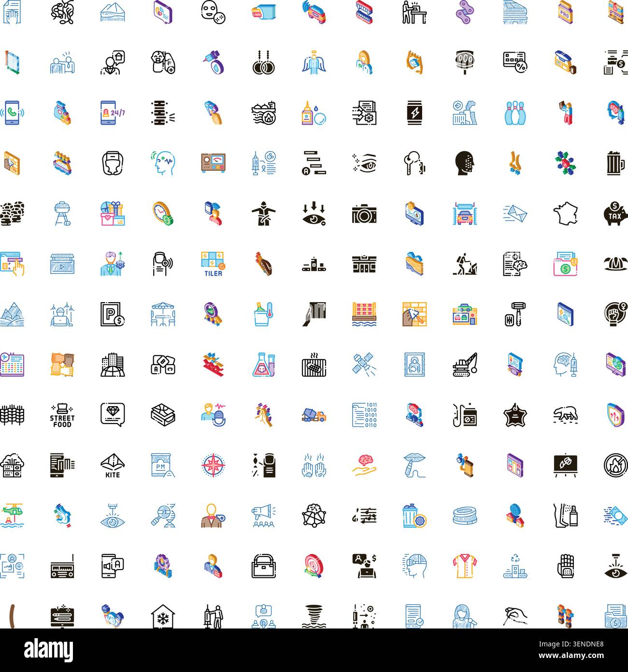
Task: Click the piggy bank TAX icon
Action: pyautogui.click(x=615, y=214)
